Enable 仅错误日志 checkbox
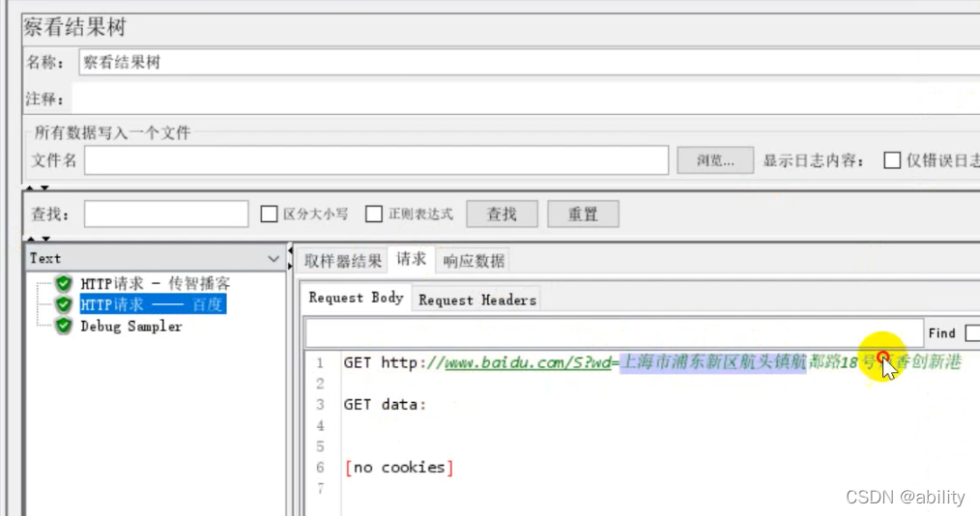The image size is (980, 516). pos(892,160)
